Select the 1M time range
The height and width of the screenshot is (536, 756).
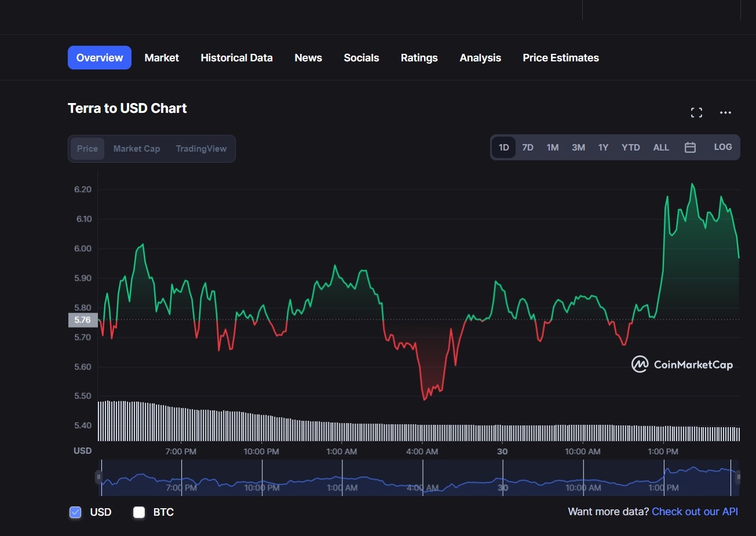point(553,148)
